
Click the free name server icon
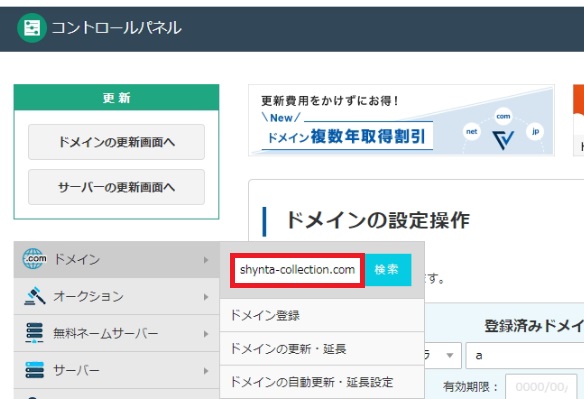pos(34,333)
